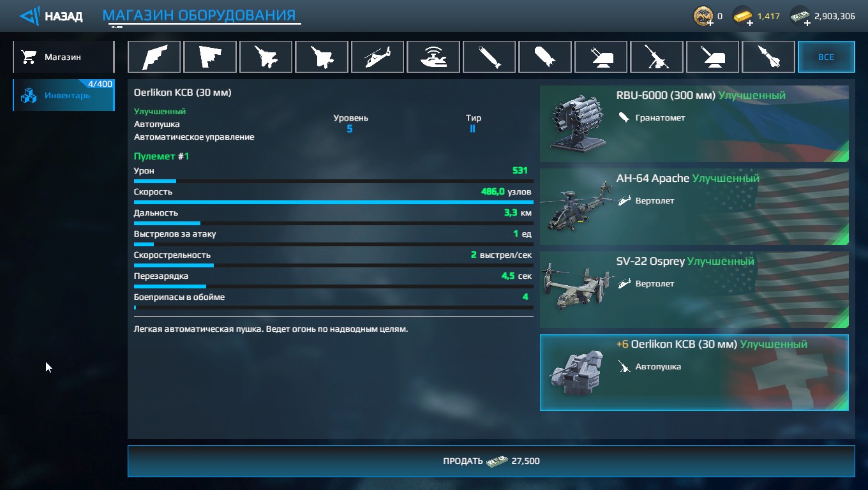Choose the AH-64 Apache helicopter card

(x=694, y=206)
